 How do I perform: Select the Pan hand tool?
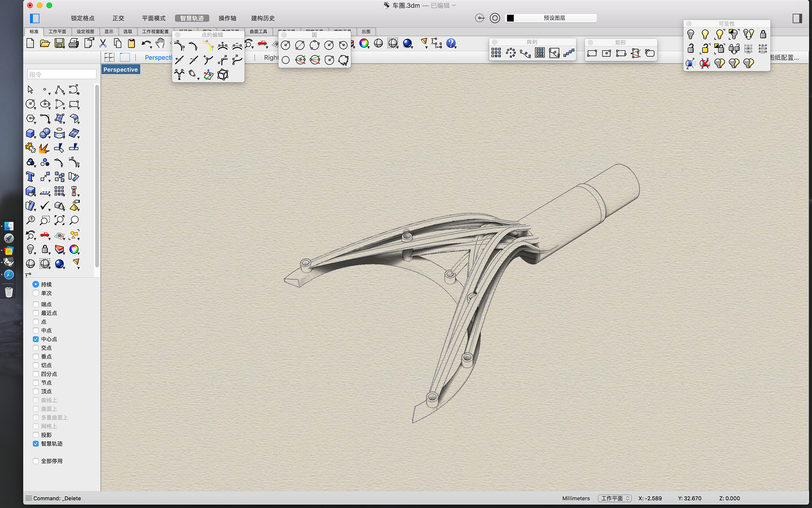160,43
